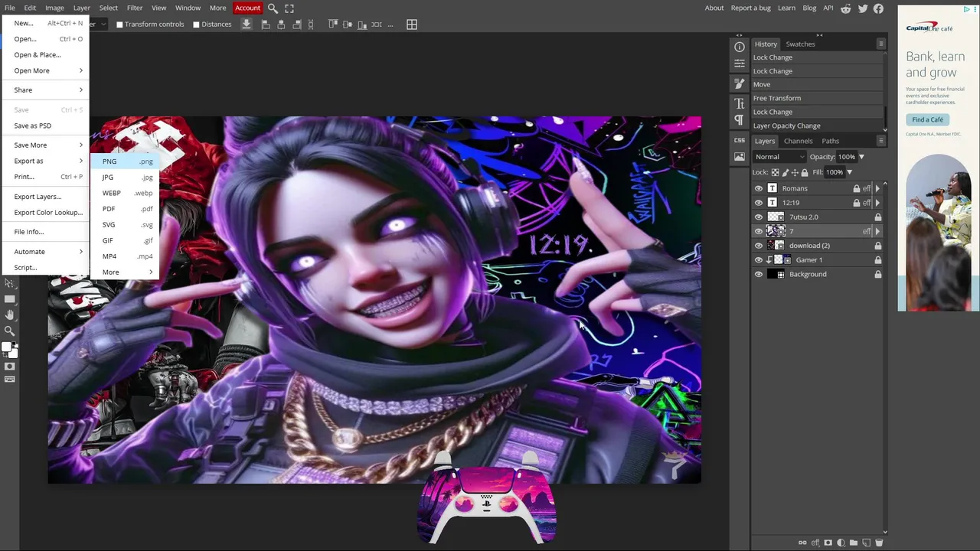Hide the Romans layer
Viewport: 980px width, 551px height.
point(759,188)
